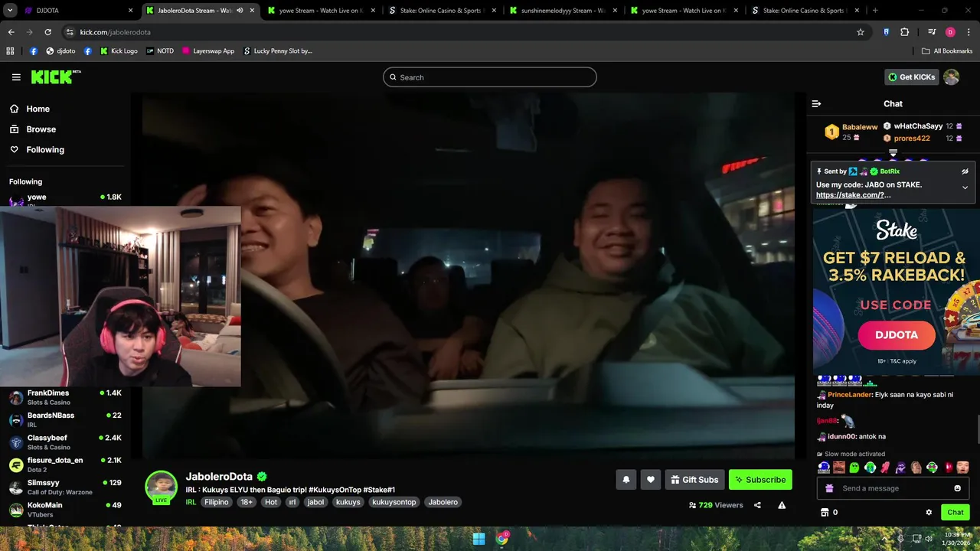Screen dimensions: 980x551
Task: Open fissure_dota_en channel in sidebar
Action: 65,465
